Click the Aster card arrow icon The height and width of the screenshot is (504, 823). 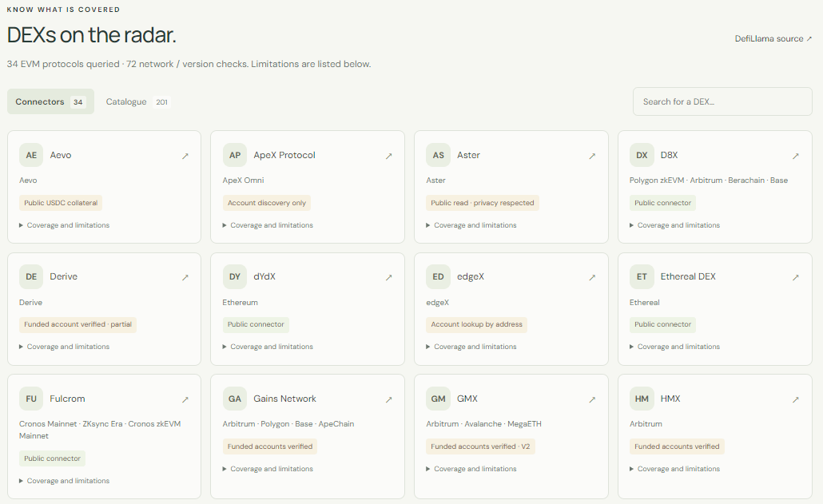click(x=592, y=156)
